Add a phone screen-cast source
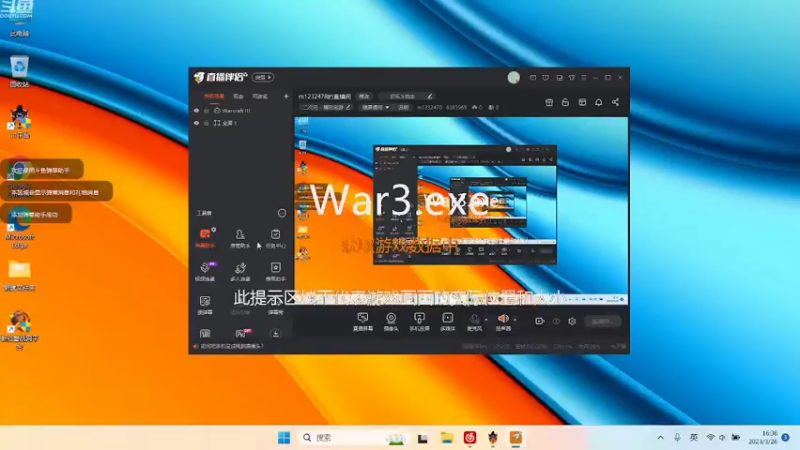The height and width of the screenshot is (450, 800). coord(419,322)
